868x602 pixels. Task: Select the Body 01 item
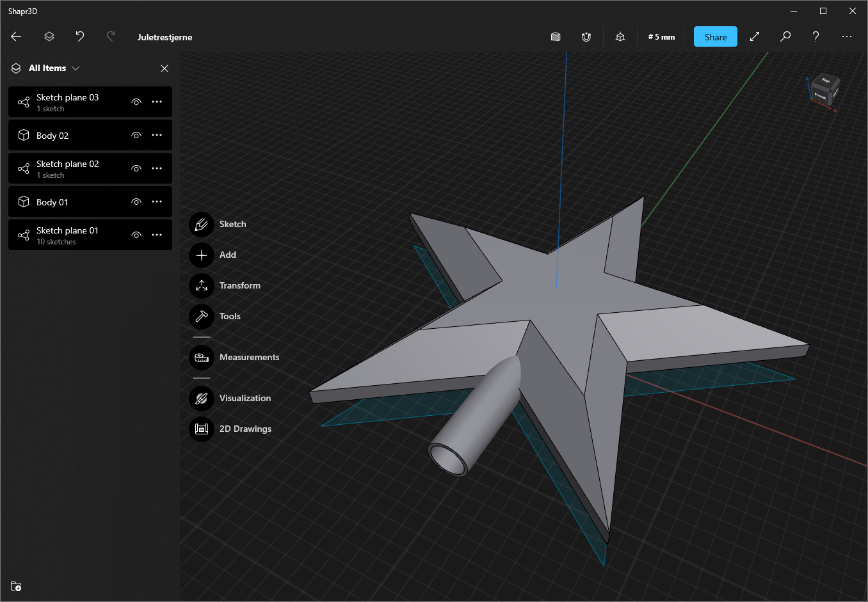90,202
